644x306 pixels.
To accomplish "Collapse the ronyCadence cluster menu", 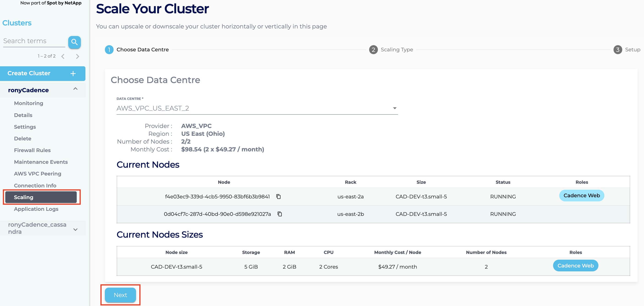I will click(x=75, y=89).
